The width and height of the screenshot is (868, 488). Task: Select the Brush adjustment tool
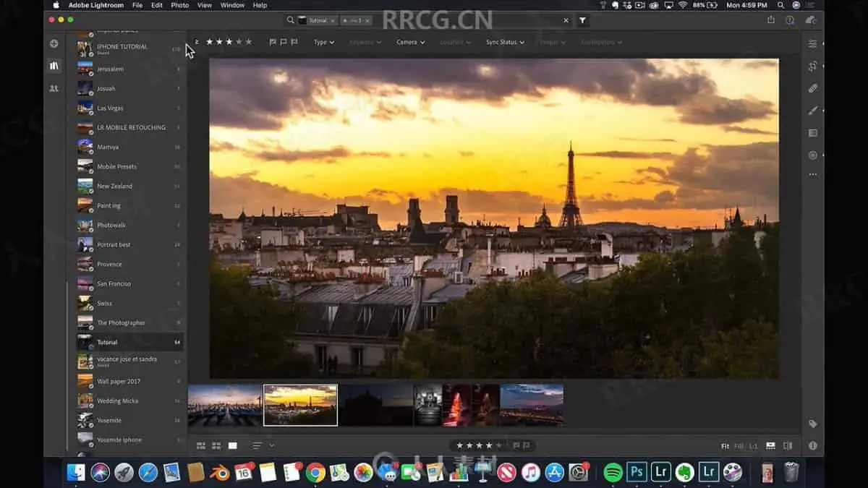pos(812,111)
